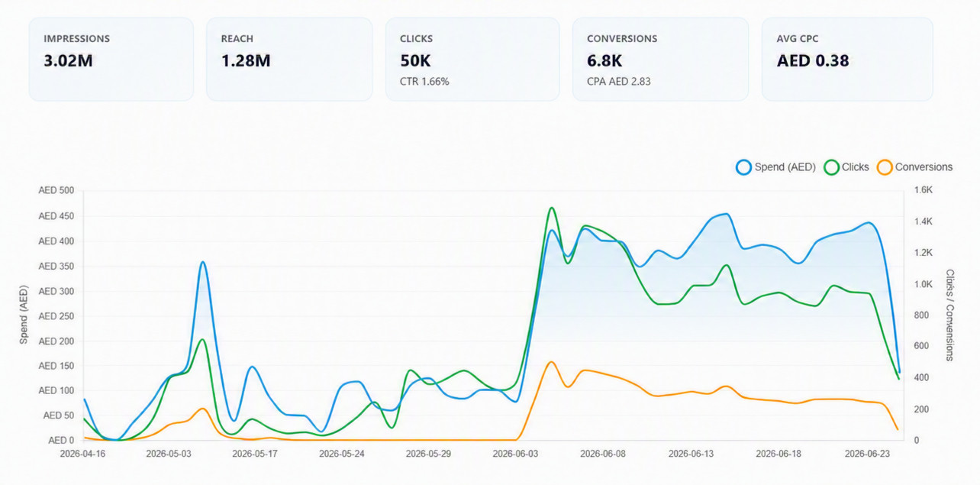Click the '3.02M' impressions value
980x485 pixels.
pyautogui.click(x=68, y=60)
